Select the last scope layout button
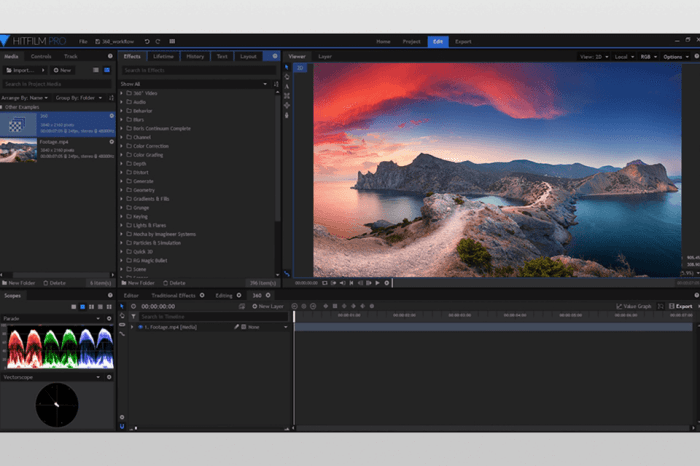This screenshot has height=466, width=700. (109, 307)
